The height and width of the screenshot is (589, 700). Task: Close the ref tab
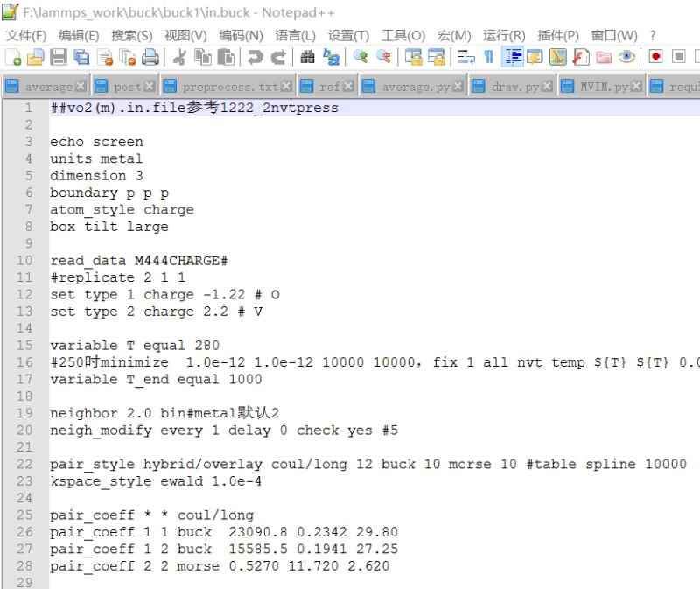tap(348, 86)
